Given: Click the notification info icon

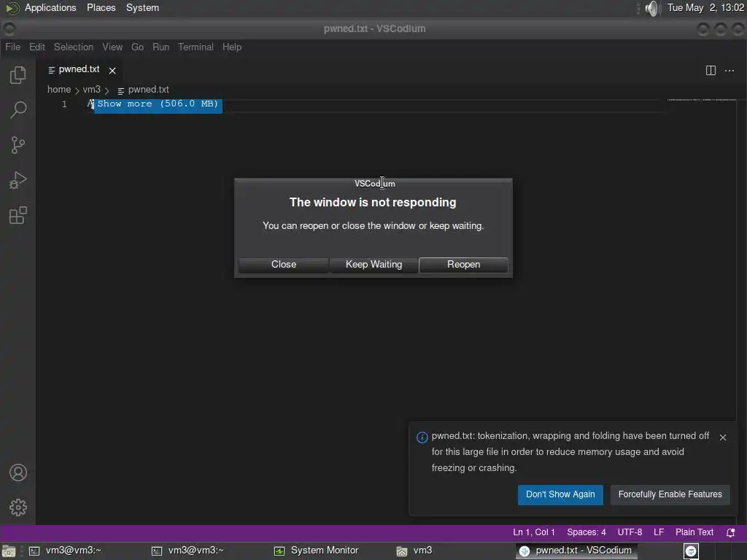Looking at the screenshot, I should [422, 437].
